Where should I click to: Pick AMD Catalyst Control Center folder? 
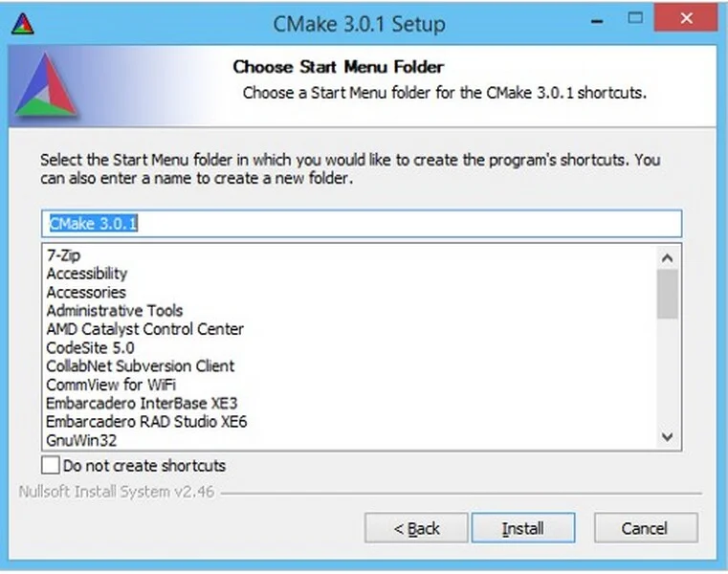(x=144, y=329)
